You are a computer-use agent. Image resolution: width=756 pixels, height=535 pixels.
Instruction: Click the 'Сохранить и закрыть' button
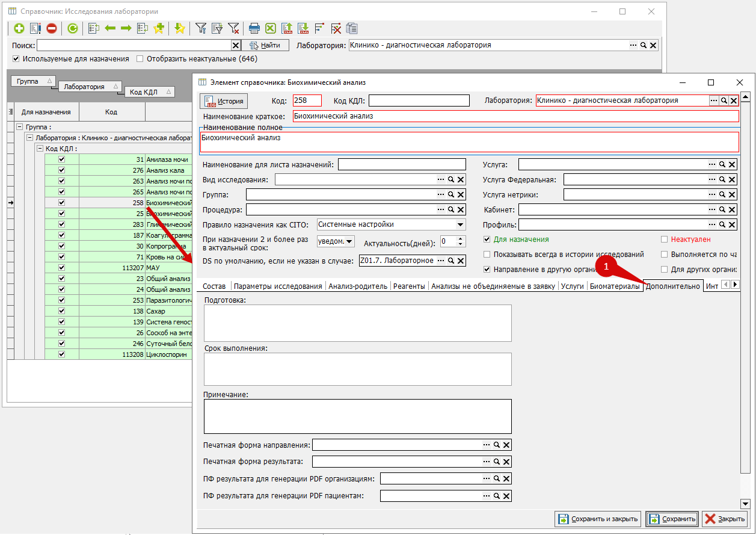[x=597, y=519]
